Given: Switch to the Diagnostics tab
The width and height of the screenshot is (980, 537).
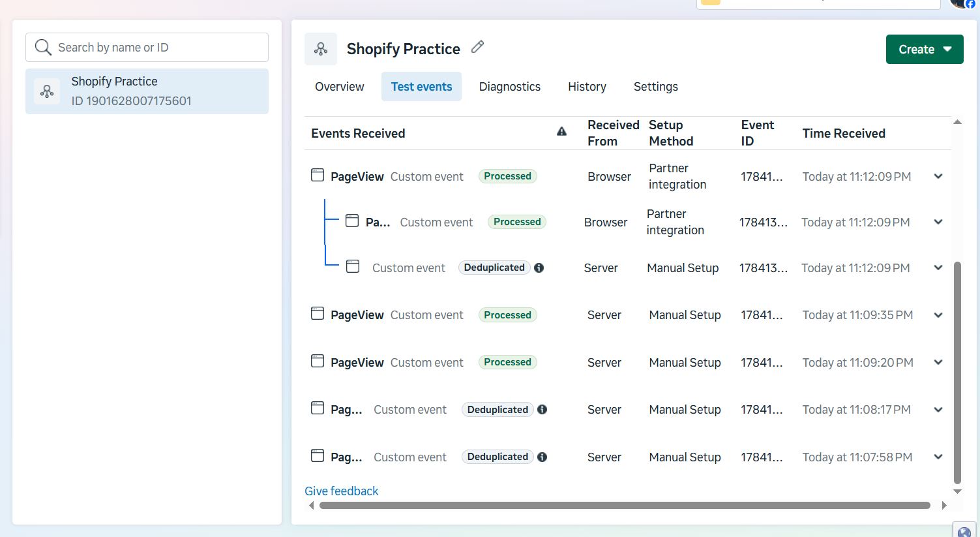Looking at the screenshot, I should 510,87.
